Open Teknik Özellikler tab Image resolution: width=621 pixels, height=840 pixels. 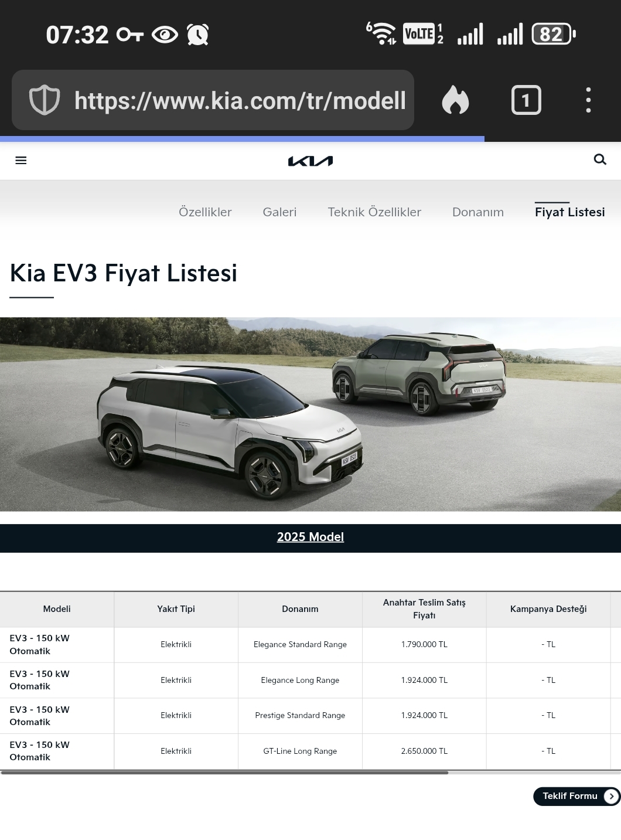[374, 212]
